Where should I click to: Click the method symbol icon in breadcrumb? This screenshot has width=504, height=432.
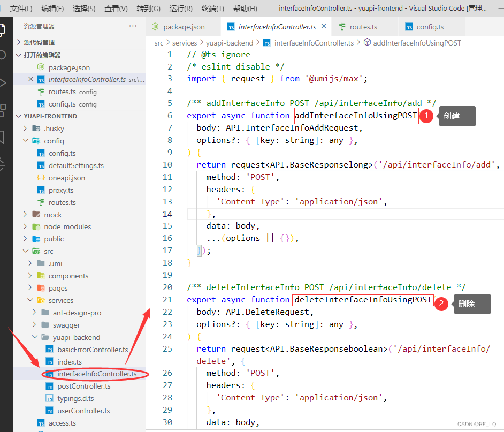pyautogui.click(x=367, y=42)
